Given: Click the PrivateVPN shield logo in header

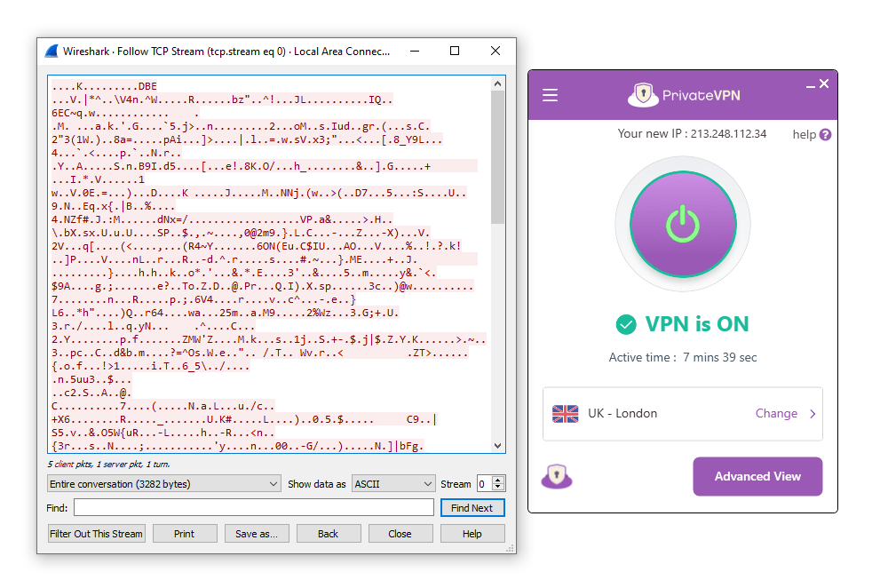Looking at the screenshot, I should (643, 94).
